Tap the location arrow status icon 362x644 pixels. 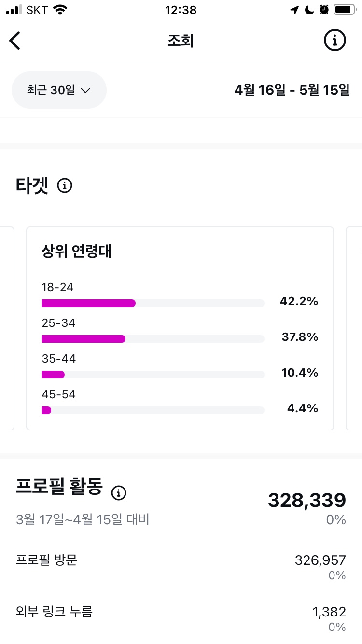tap(294, 10)
